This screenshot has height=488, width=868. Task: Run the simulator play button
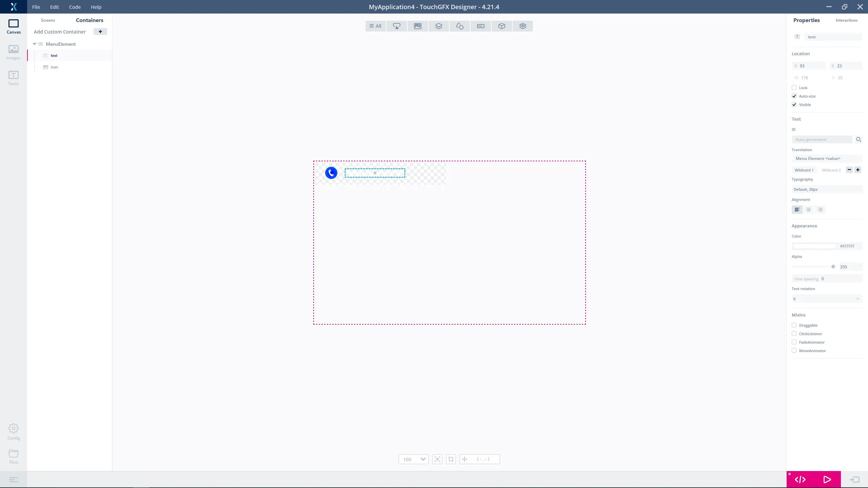click(x=827, y=480)
